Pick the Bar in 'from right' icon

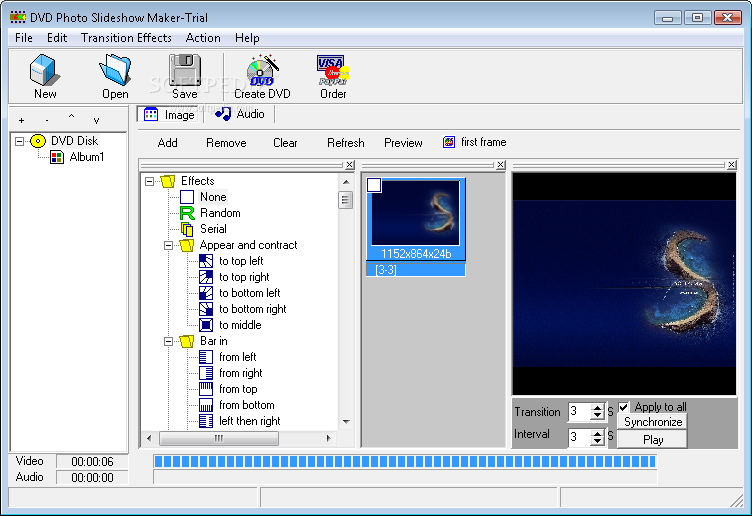point(206,373)
